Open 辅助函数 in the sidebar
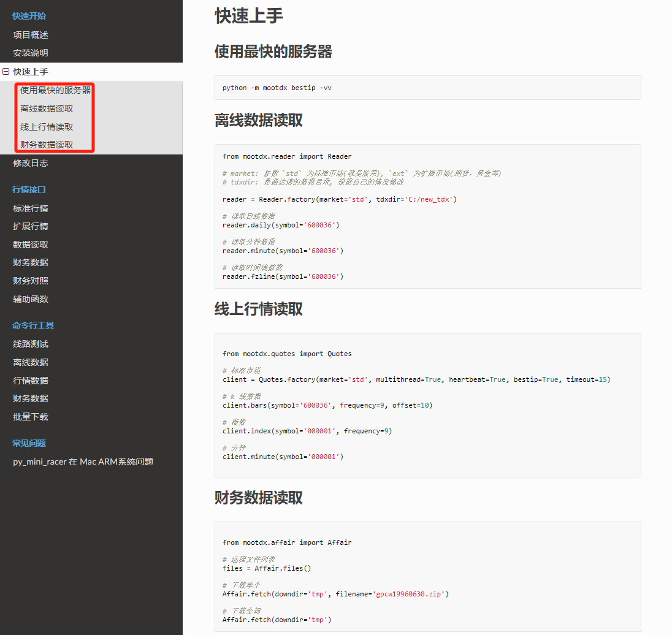Image resolution: width=672 pixels, height=635 pixels. click(31, 299)
